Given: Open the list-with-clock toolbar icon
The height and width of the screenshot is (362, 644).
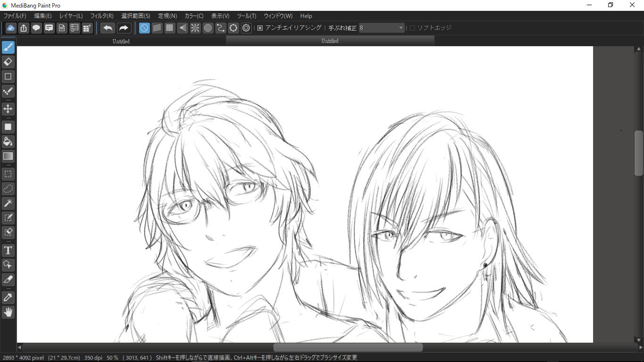Looking at the screenshot, I should [74, 28].
